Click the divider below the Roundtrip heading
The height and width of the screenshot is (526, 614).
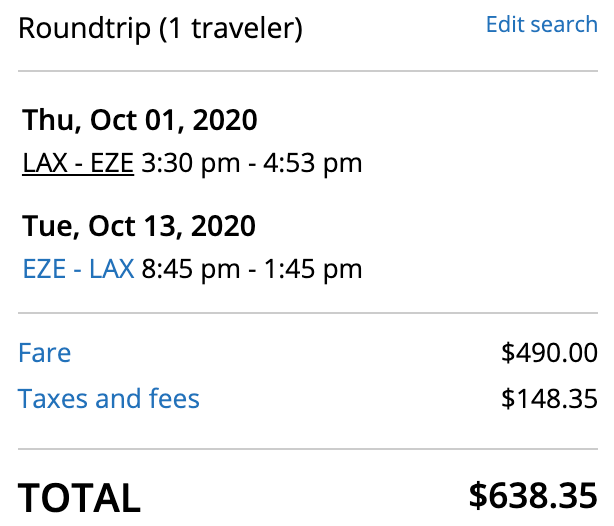click(x=307, y=71)
